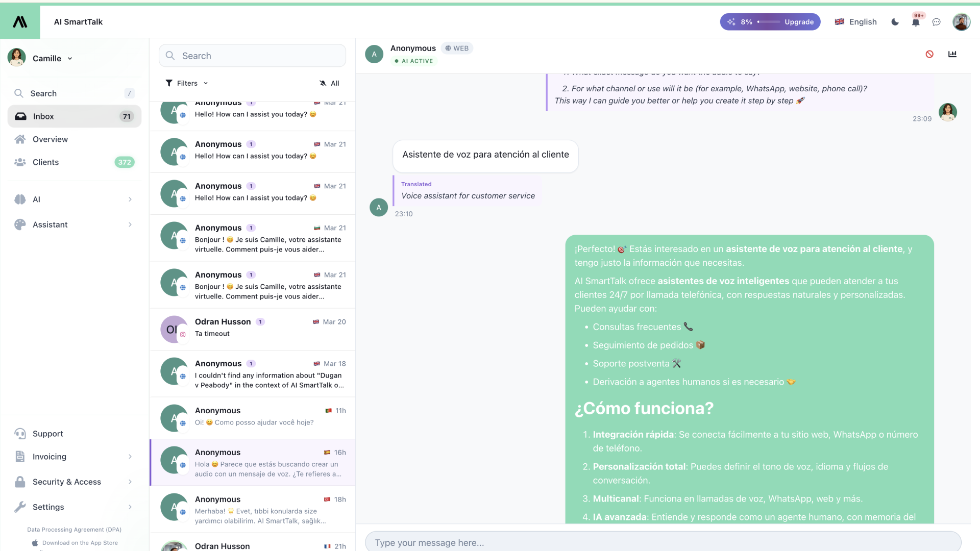
Task: Click Download on the App Store link
Action: 75,543
